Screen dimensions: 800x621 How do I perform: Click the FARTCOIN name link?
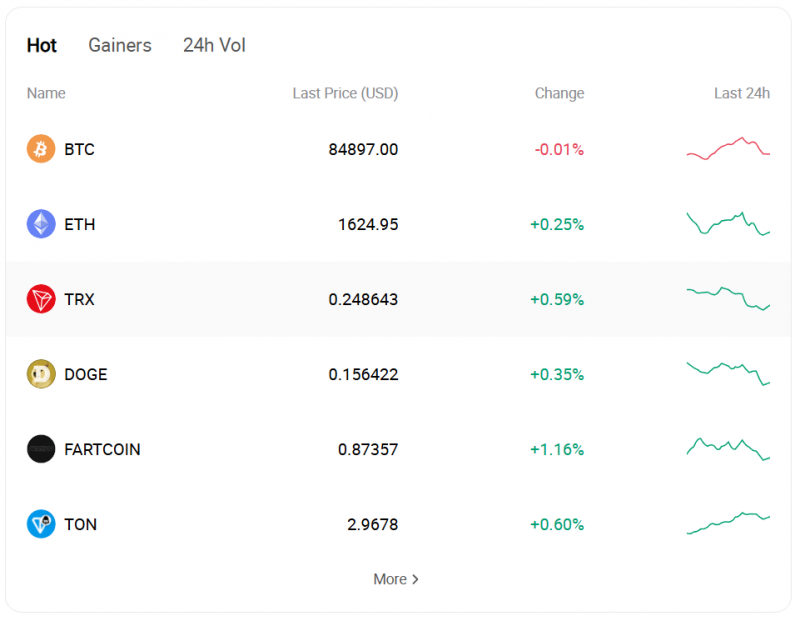(x=102, y=449)
